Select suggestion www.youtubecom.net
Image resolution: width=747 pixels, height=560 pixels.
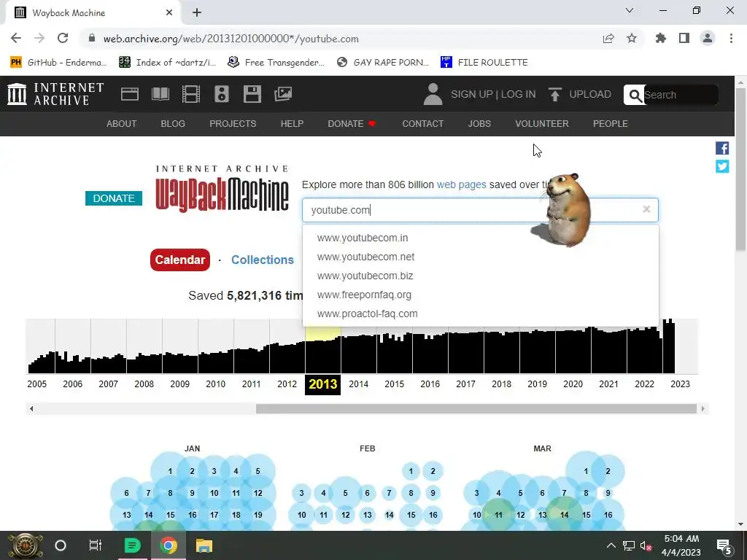coord(481,257)
